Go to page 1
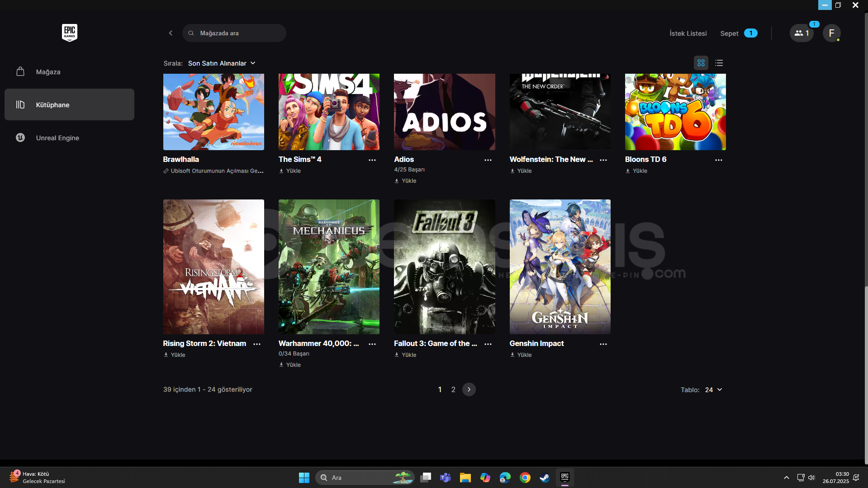 (440, 389)
